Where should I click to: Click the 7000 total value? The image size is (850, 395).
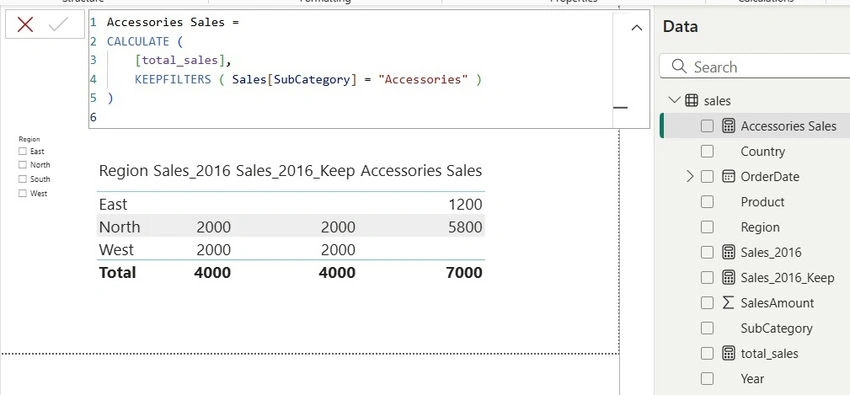click(465, 273)
